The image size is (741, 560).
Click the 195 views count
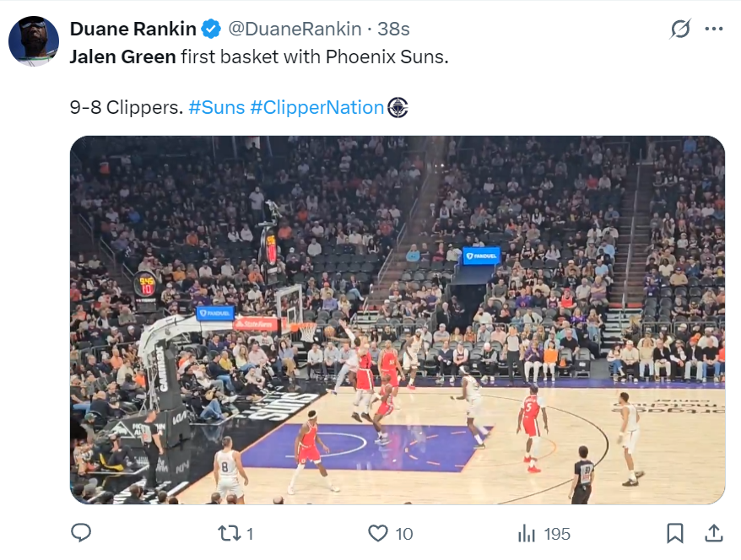[557, 534]
